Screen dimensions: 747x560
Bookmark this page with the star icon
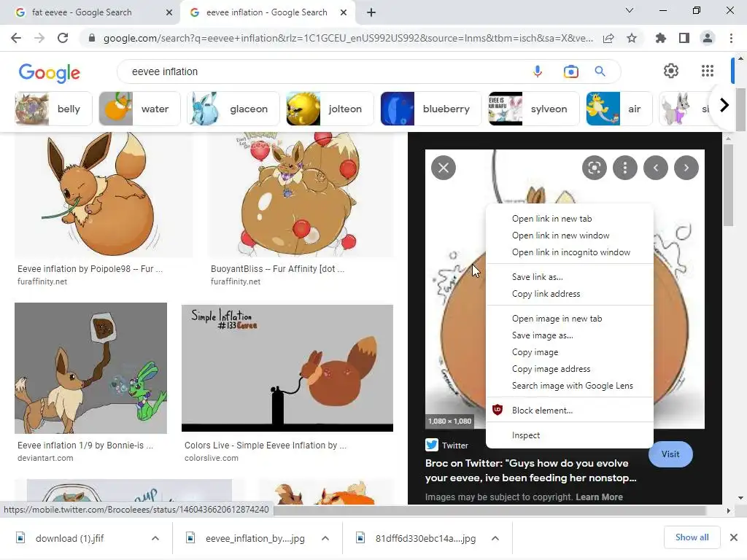pyautogui.click(x=632, y=38)
